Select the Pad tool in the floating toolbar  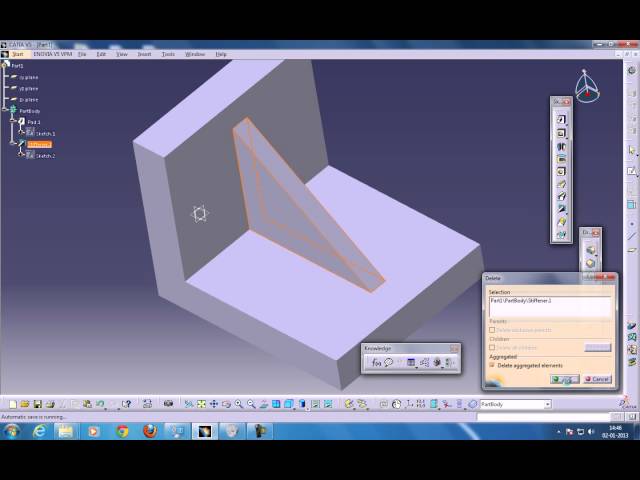(x=561, y=119)
